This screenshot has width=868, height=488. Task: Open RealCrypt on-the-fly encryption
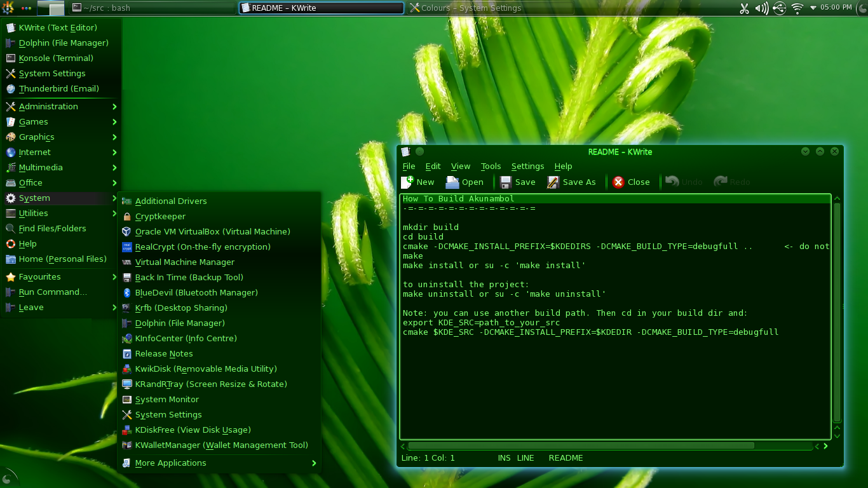pyautogui.click(x=219, y=247)
